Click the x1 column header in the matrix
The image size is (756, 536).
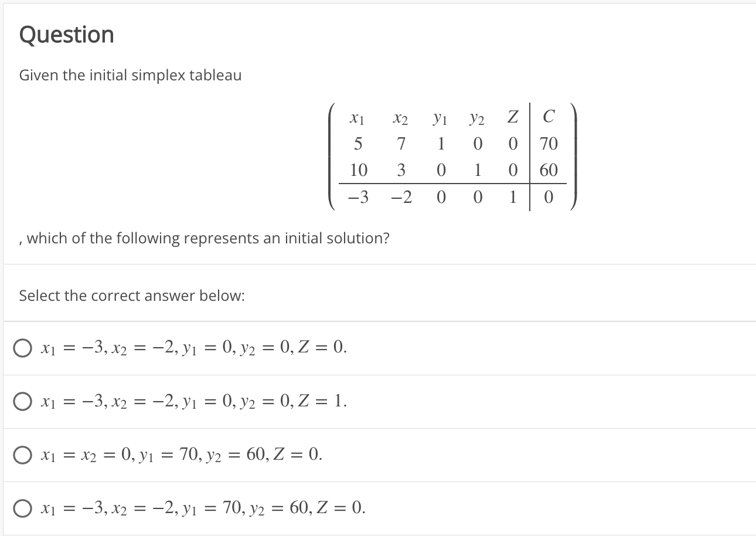coord(356,117)
